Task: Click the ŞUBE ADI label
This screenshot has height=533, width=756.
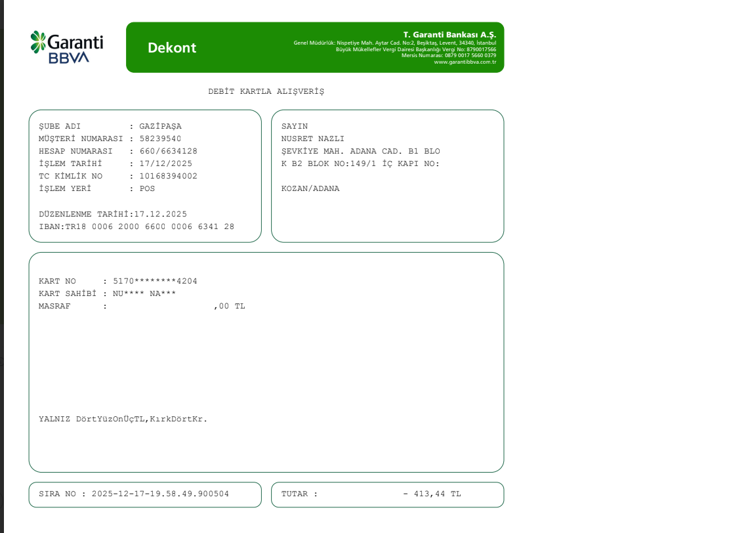Action: pyautogui.click(x=60, y=127)
